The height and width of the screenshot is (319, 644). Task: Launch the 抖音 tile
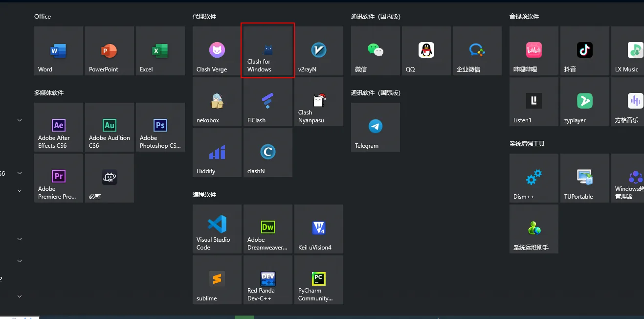click(x=585, y=51)
